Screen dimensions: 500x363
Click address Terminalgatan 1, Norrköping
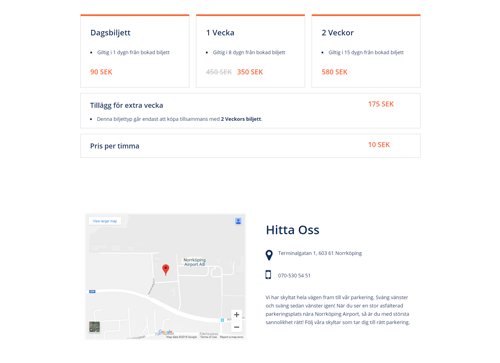click(x=320, y=253)
